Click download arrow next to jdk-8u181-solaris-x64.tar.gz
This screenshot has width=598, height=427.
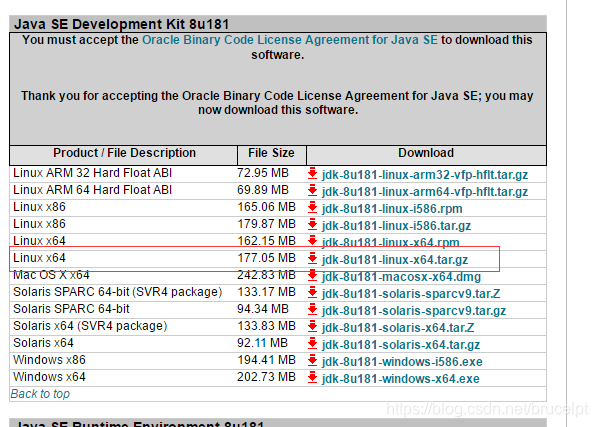click(x=312, y=343)
